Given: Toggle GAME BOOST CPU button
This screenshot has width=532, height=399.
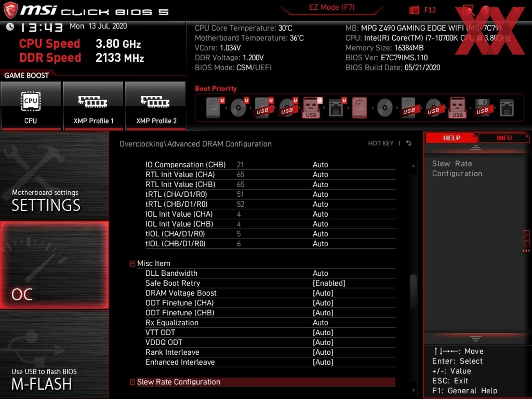Looking at the screenshot, I should pos(31,106).
